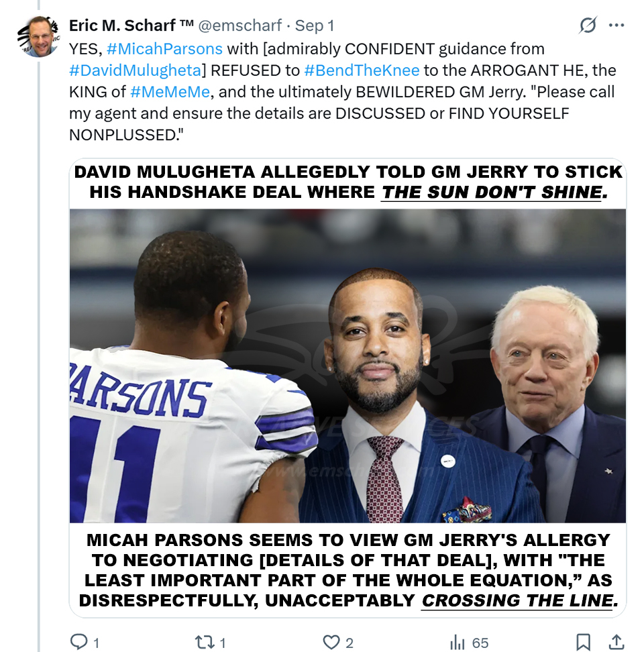Viewport: 644px width, 652px height.
Task: Select the #MeMeMe hashtag
Action: click(170, 91)
